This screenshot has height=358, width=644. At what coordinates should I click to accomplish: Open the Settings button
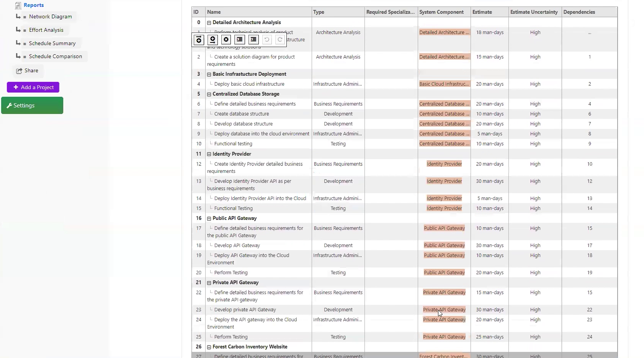(32, 105)
